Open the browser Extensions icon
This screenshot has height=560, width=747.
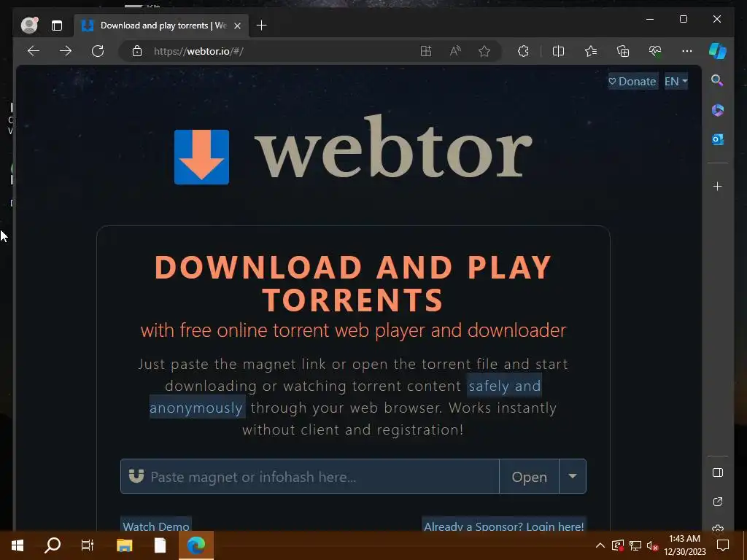tap(523, 51)
